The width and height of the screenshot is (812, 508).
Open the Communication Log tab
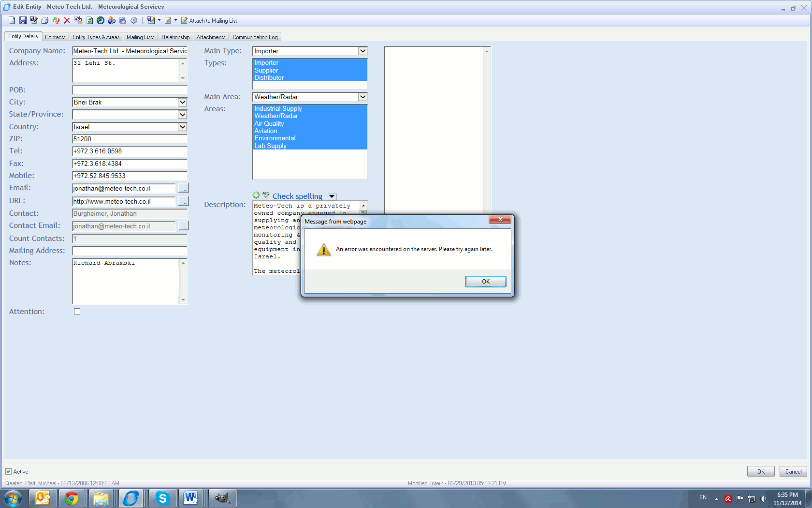click(x=255, y=37)
